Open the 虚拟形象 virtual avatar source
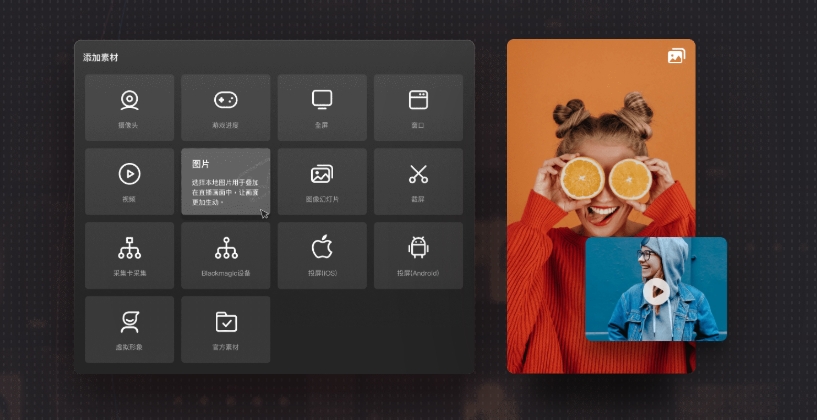This screenshot has width=817, height=420. (129, 322)
